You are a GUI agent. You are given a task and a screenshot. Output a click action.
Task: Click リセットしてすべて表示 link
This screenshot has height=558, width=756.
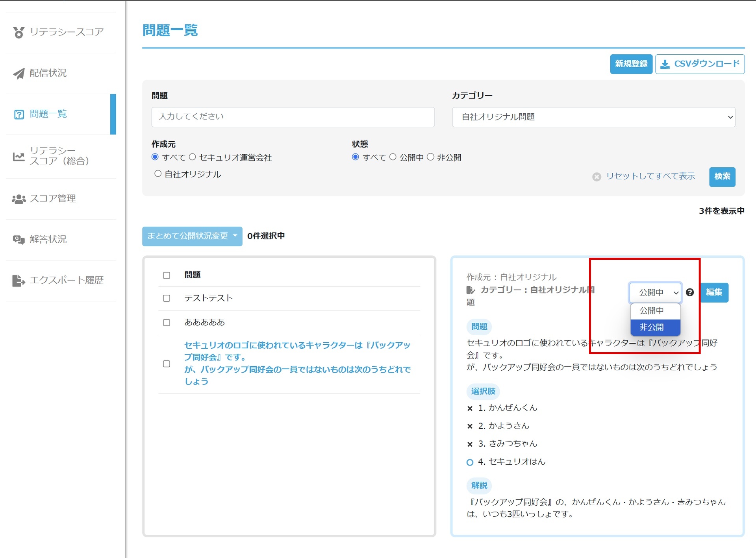click(x=650, y=176)
